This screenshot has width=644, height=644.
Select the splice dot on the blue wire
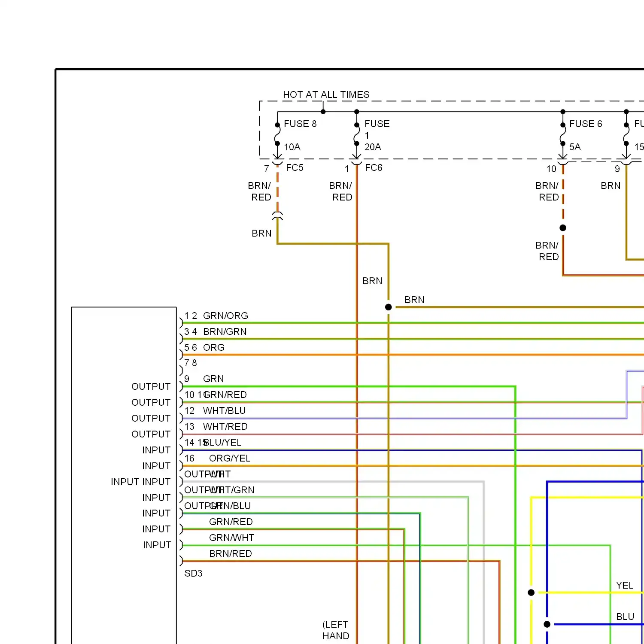(x=547, y=624)
